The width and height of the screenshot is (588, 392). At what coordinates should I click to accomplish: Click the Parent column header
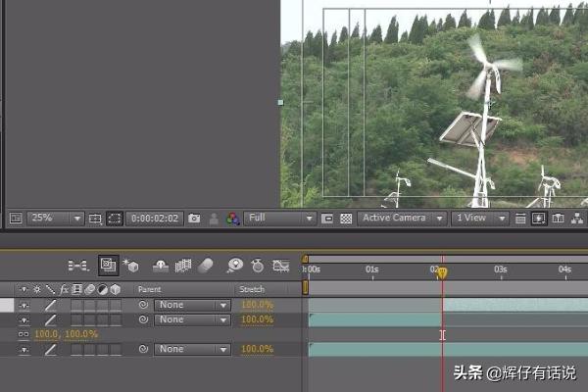point(149,290)
